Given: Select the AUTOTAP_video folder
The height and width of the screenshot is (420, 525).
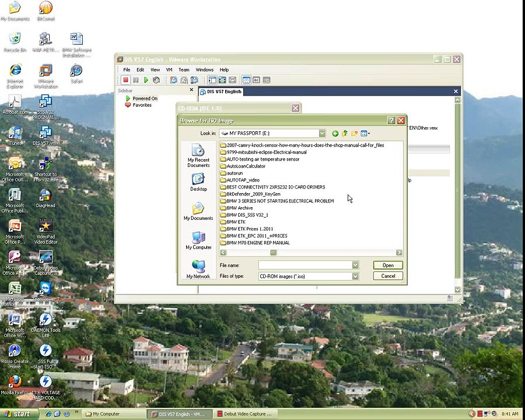Looking at the screenshot, I should [x=240, y=180].
